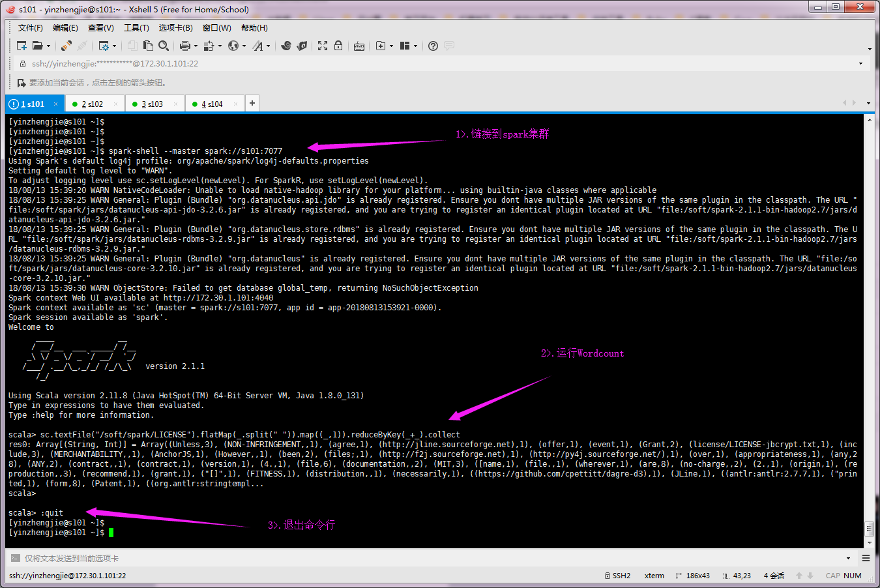Close the s102 tab with its X
880x588 pixels.
click(116, 104)
